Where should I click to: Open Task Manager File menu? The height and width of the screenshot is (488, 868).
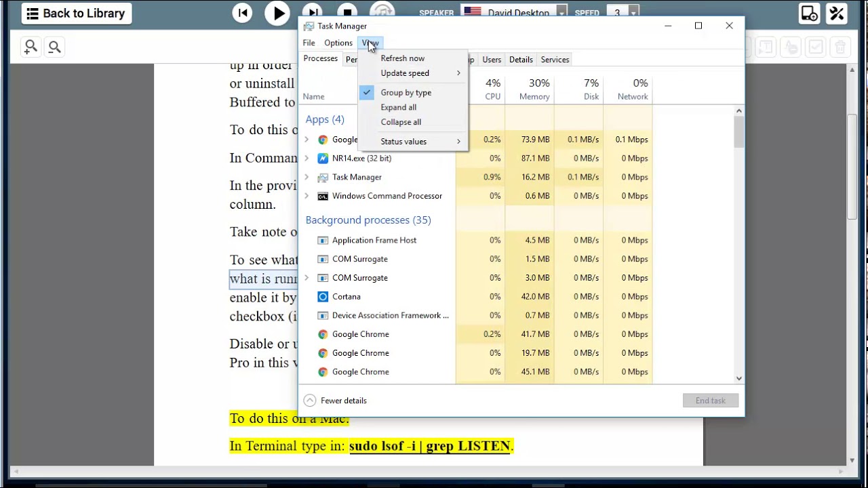[309, 43]
